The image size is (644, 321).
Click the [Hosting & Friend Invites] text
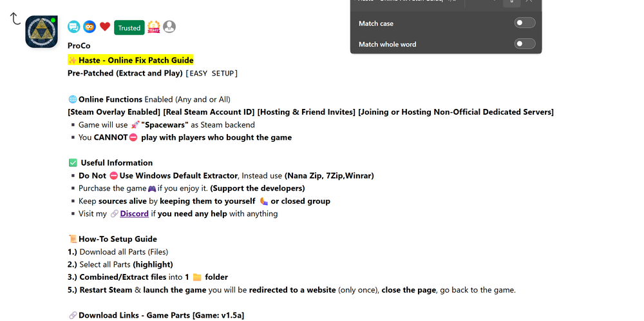(307, 112)
